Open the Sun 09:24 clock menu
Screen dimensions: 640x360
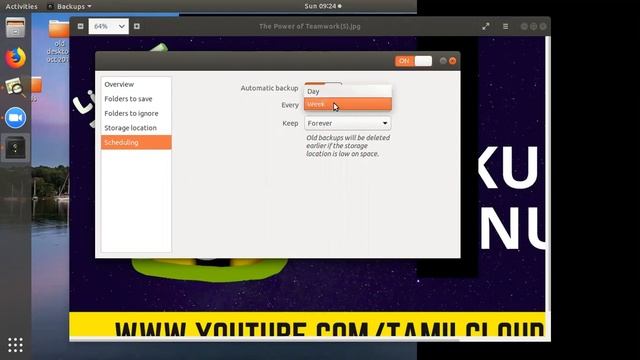coord(323,6)
